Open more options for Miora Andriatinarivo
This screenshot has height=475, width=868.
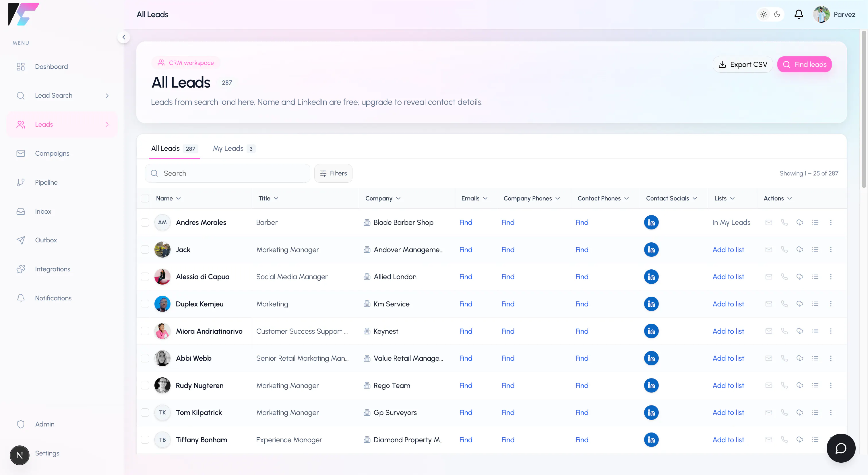[x=831, y=331]
